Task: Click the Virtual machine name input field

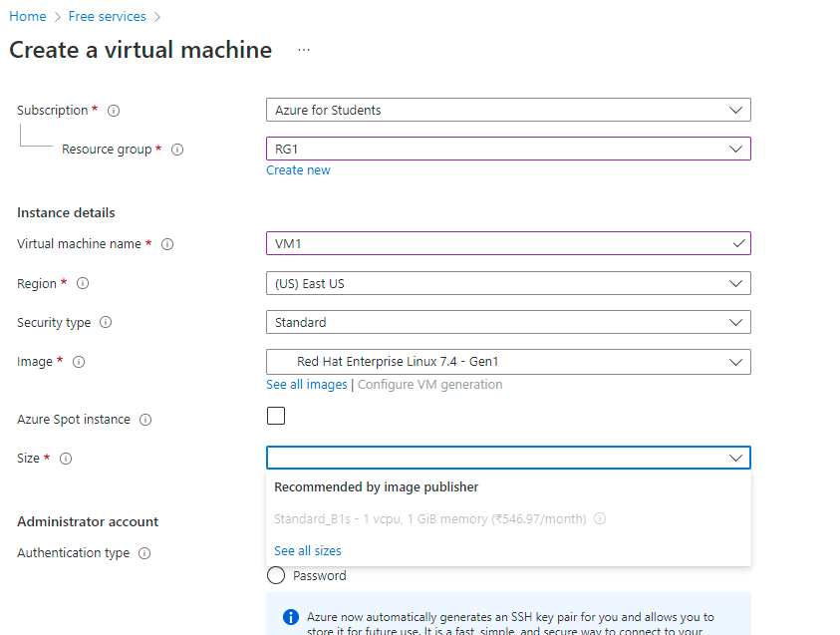Action: click(x=508, y=243)
